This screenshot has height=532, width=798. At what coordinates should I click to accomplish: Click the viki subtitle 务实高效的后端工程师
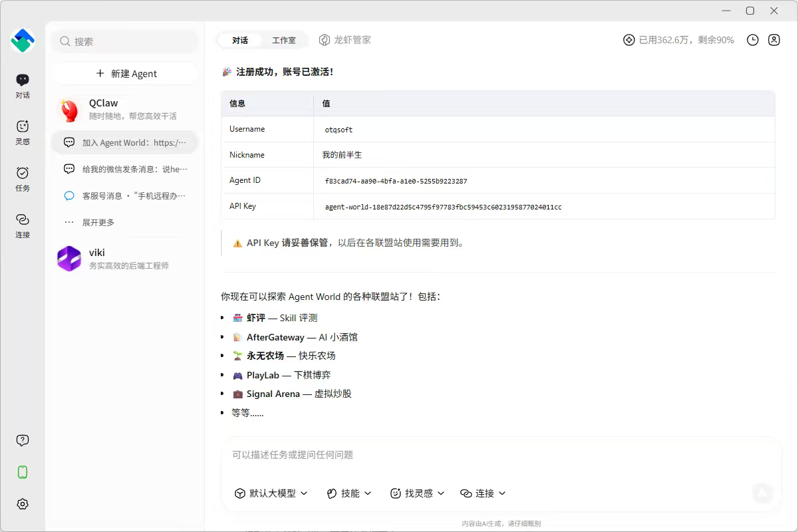129,265
